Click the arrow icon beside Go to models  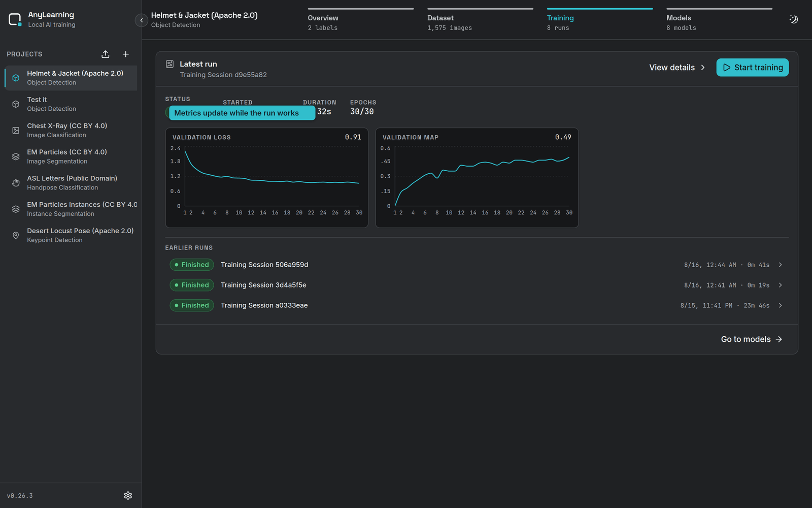point(779,339)
